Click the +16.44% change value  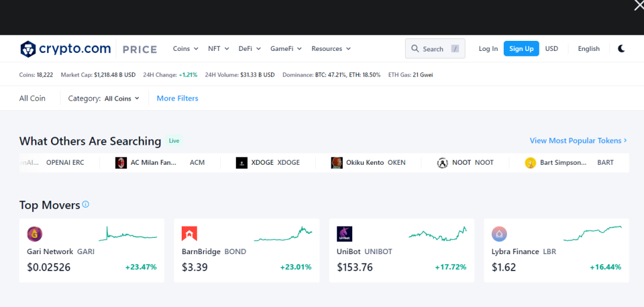coord(606,267)
